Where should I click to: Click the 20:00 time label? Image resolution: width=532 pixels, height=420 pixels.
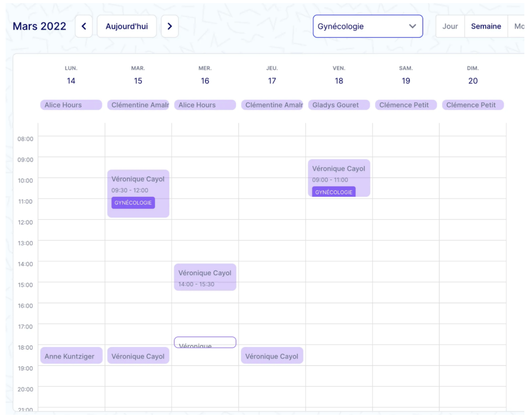click(26, 389)
